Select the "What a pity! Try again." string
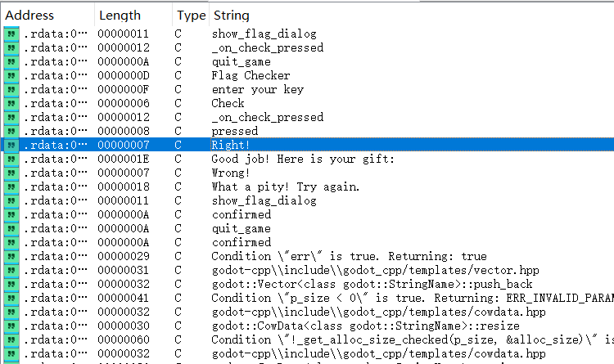 [285, 186]
